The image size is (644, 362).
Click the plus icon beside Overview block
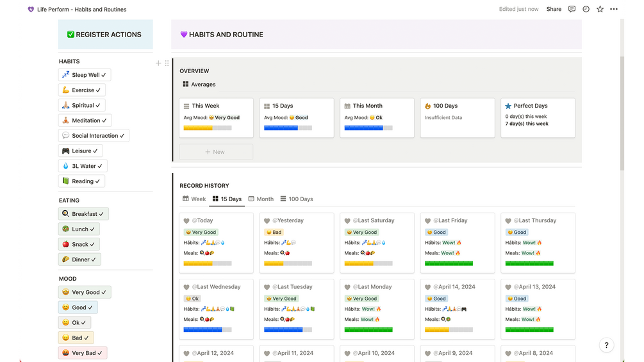pos(158,63)
